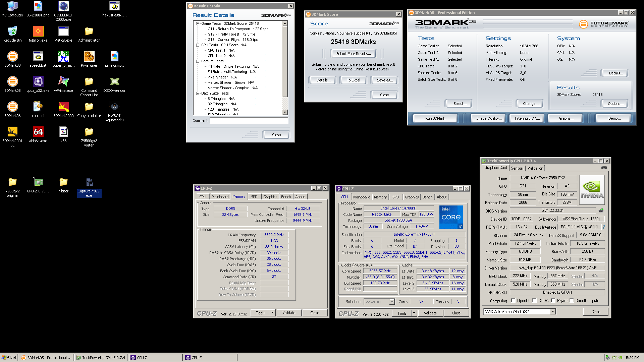Open Tools dropdown arrow in CPU tab CPU-Z window
Viewport: 644px width, 362px height.
click(414, 313)
